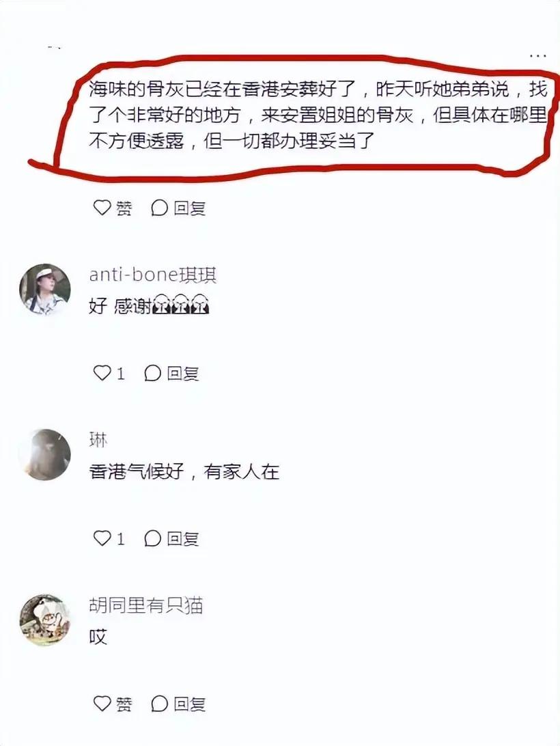Open 琳's profile avatar

[x=44, y=455]
